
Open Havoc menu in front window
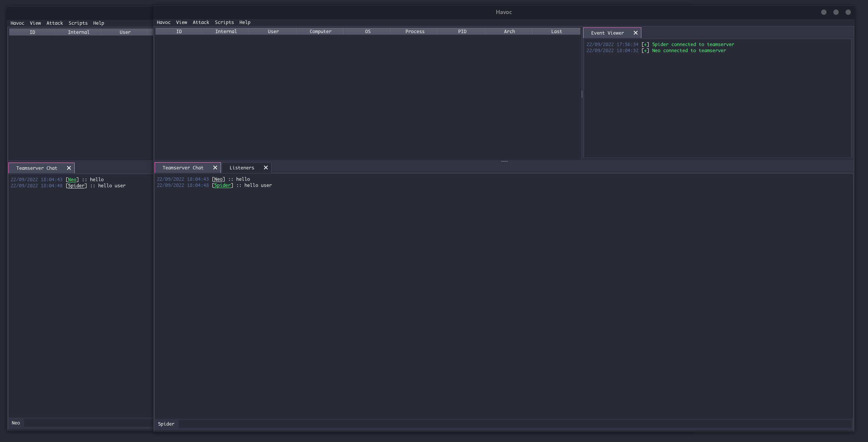click(163, 22)
